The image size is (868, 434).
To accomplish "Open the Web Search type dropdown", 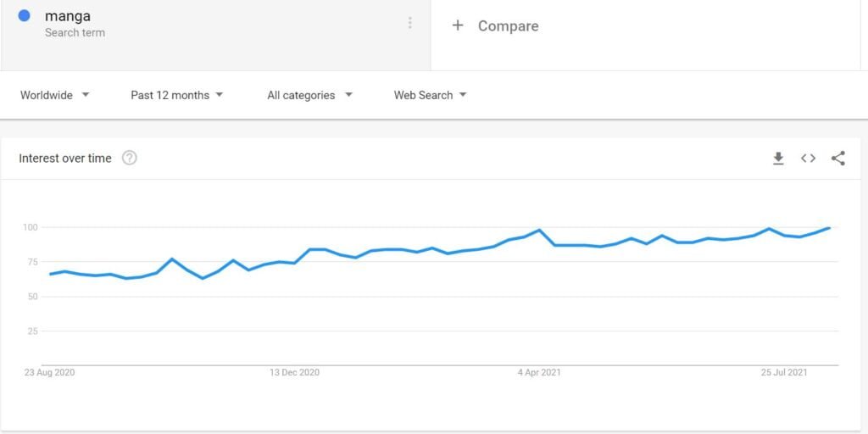I will (x=430, y=95).
